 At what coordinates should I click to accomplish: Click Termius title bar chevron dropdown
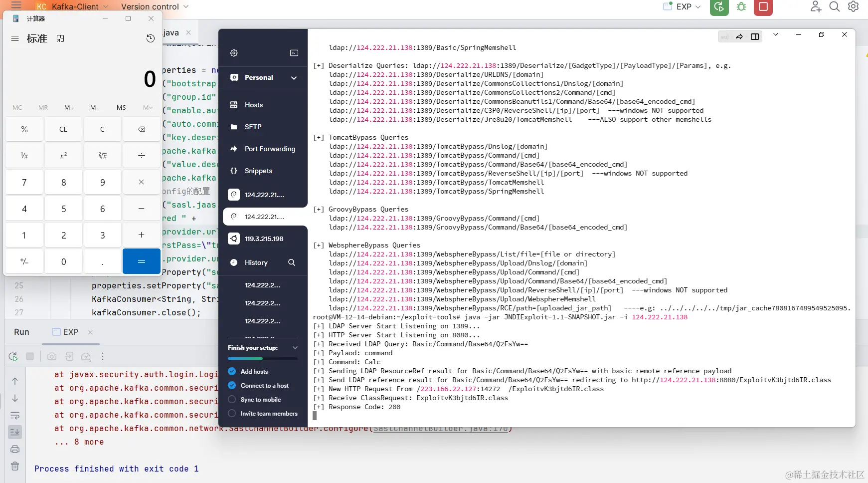point(776,34)
